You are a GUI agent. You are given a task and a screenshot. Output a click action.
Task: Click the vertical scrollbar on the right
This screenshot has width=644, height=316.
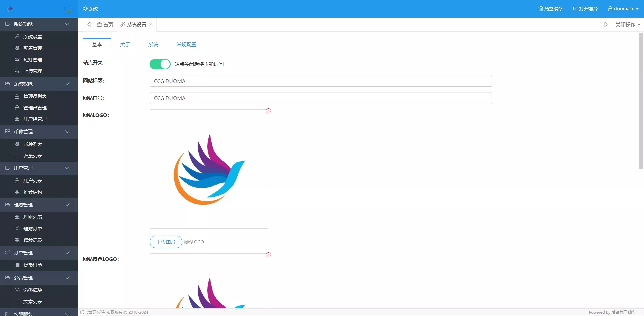click(x=641, y=101)
